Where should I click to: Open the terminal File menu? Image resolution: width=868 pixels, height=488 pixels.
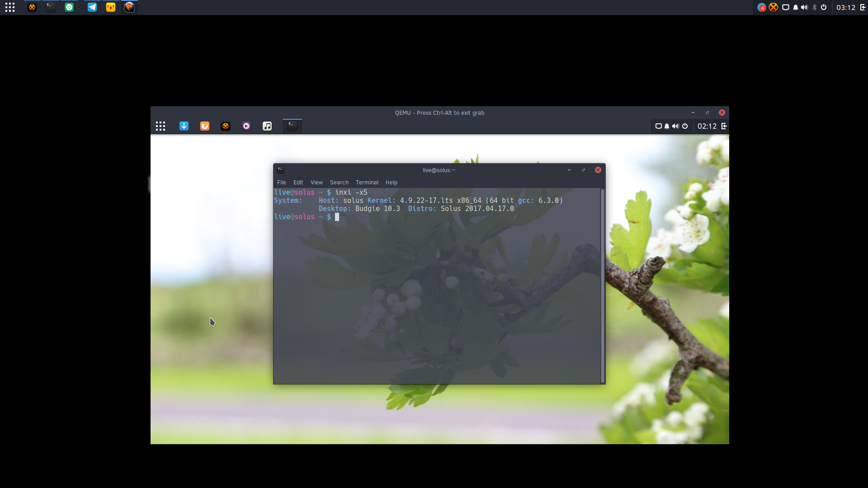coord(282,183)
